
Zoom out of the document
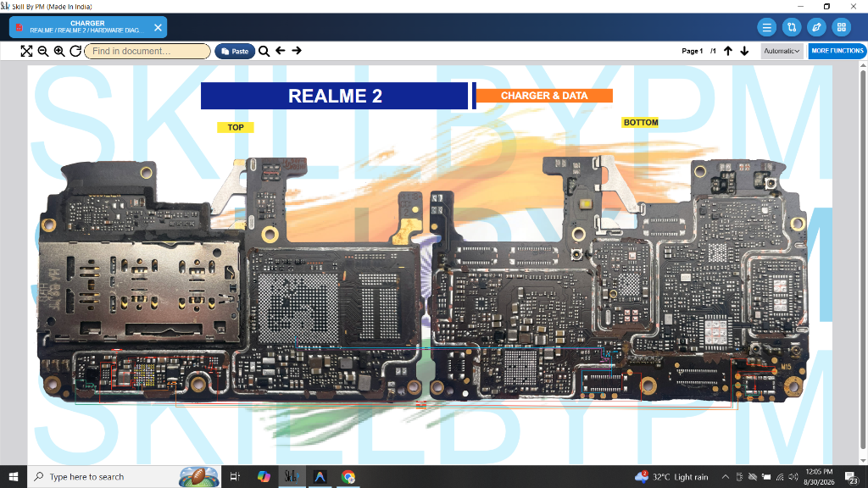point(42,51)
